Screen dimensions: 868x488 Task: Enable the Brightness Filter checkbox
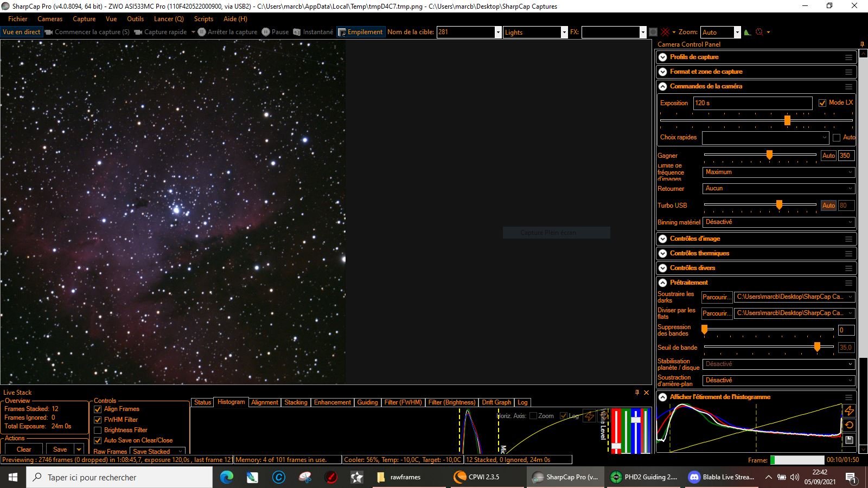coord(98,430)
